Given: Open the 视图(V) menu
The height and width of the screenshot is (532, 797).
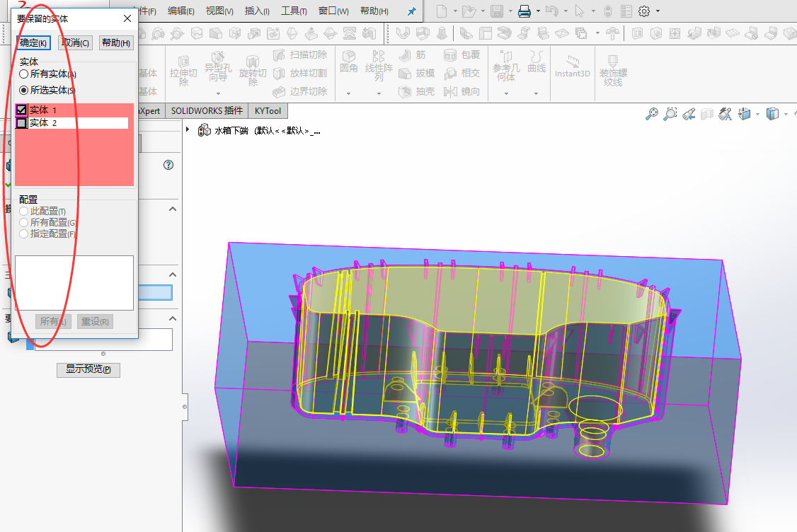Looking at the screenshot, I should 219,11.
